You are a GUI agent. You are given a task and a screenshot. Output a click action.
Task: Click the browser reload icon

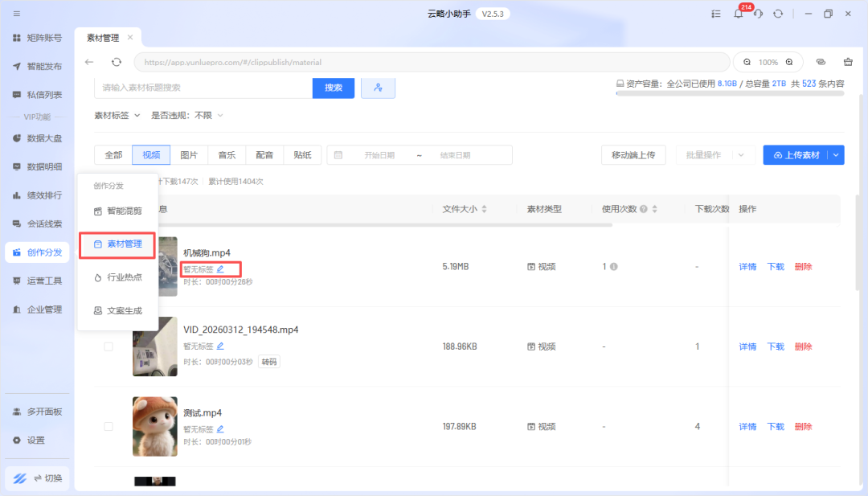pos(117,62)
